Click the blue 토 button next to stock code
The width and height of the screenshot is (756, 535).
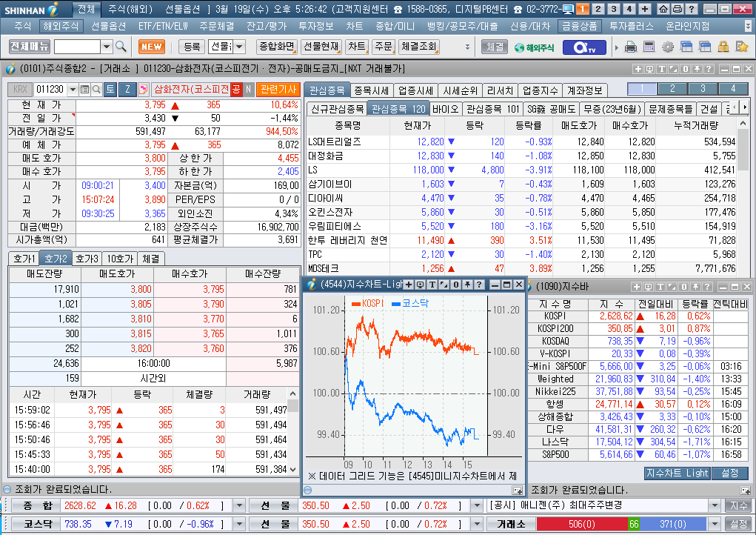(110, 89)
